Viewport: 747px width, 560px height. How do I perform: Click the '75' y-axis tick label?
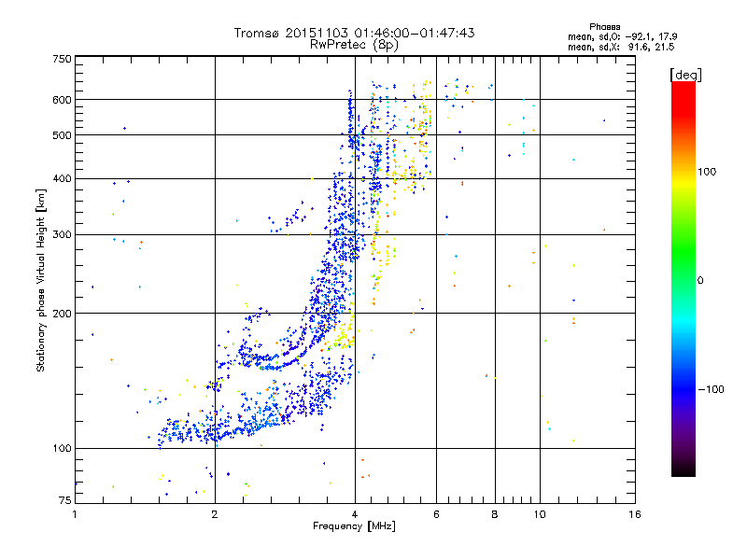click(65, 500)
